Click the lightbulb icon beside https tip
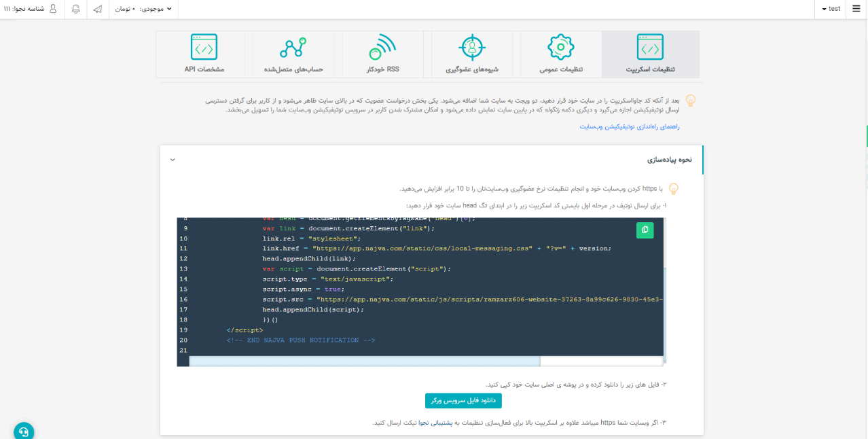 (x=674, y=189)
